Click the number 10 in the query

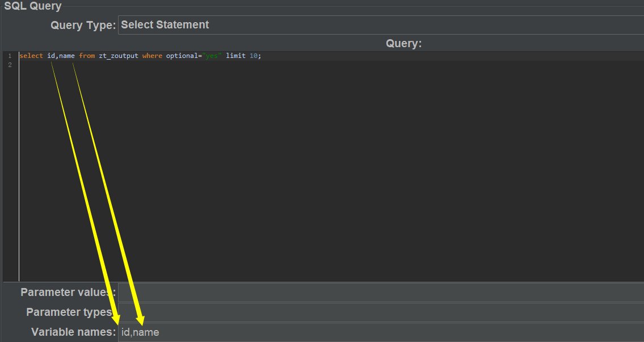point(254,56)
